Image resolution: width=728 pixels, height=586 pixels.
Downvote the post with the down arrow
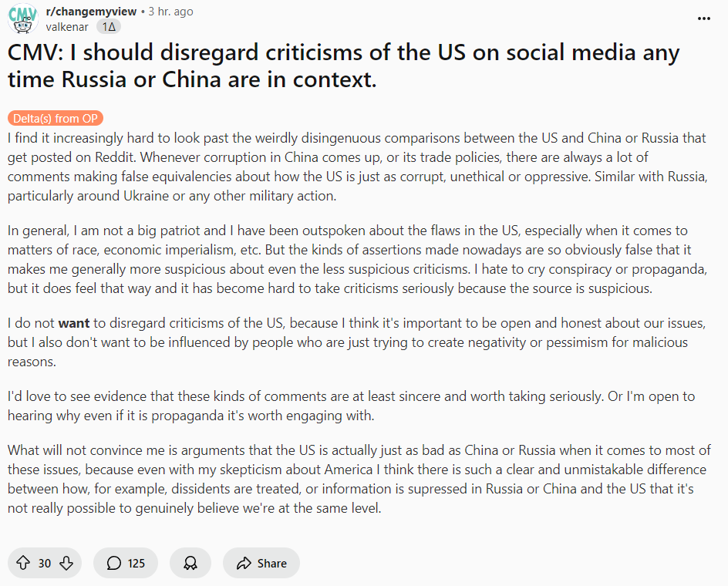pyautogui.click(x=66, y=563)
